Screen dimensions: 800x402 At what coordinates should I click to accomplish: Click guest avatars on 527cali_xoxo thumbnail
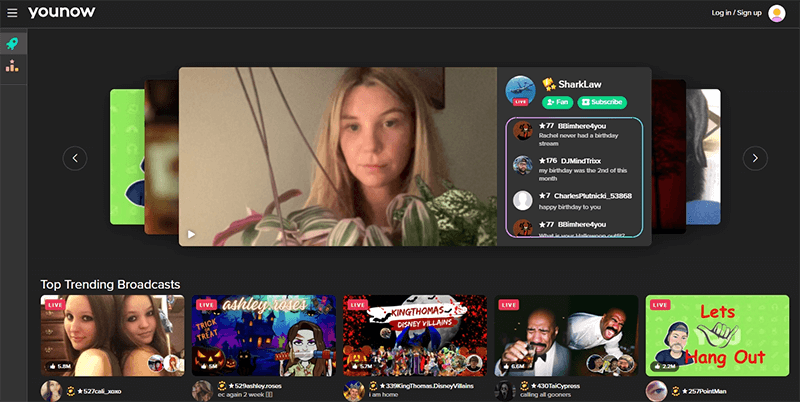tap(164, 363)
